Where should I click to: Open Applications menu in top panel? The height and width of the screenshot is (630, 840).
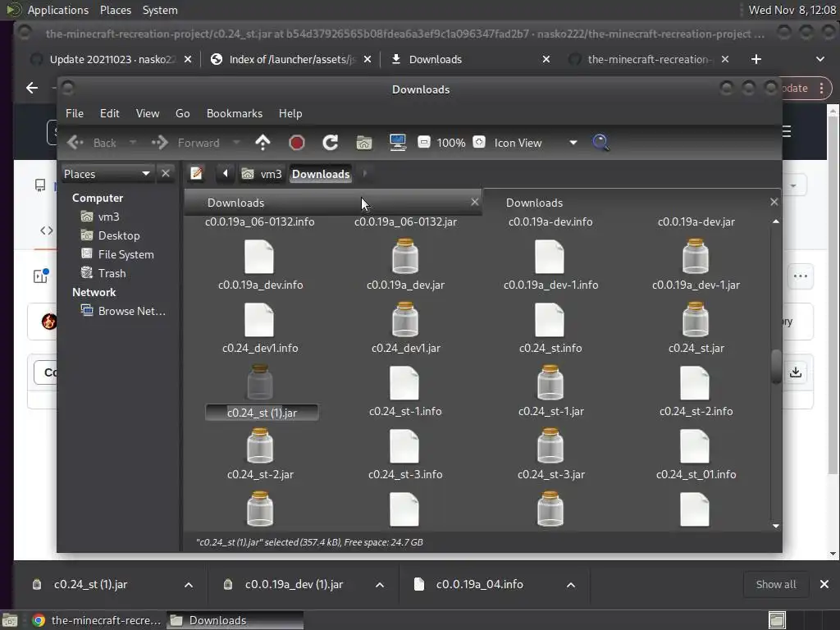coord(58,10)
